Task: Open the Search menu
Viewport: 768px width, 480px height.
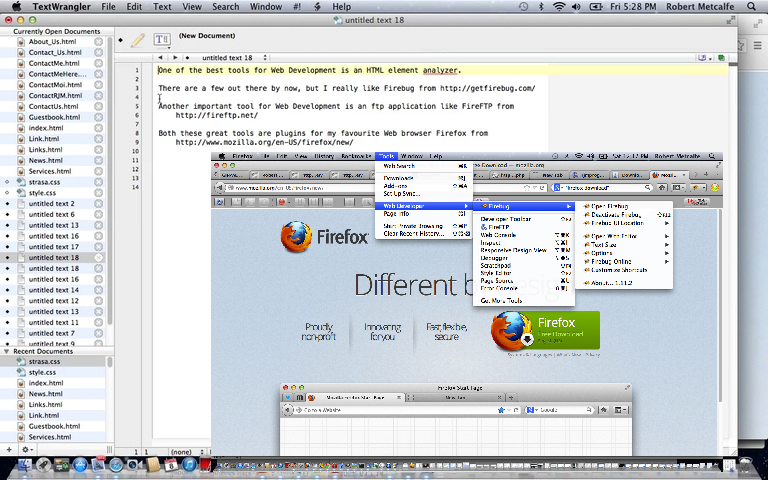Action: [226, 7]
